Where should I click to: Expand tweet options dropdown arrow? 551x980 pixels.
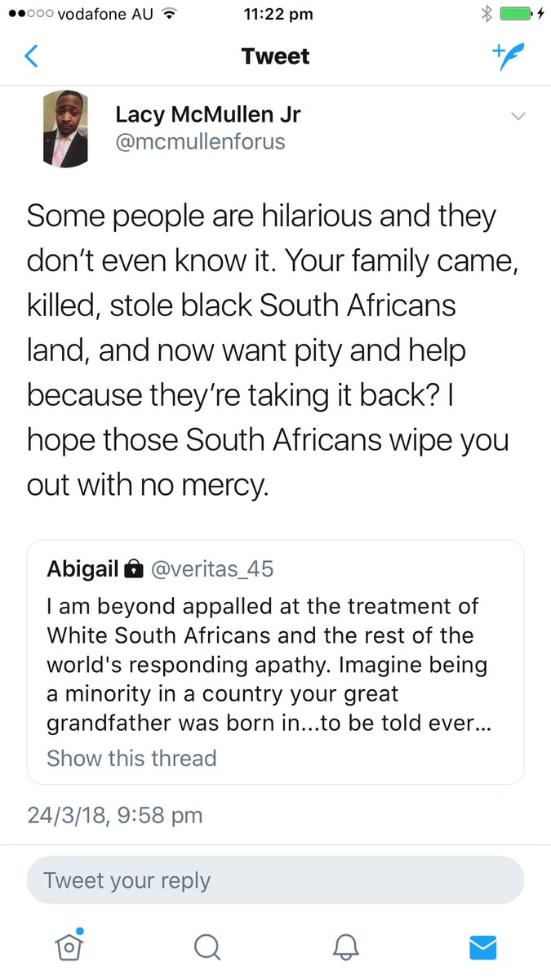518,117
